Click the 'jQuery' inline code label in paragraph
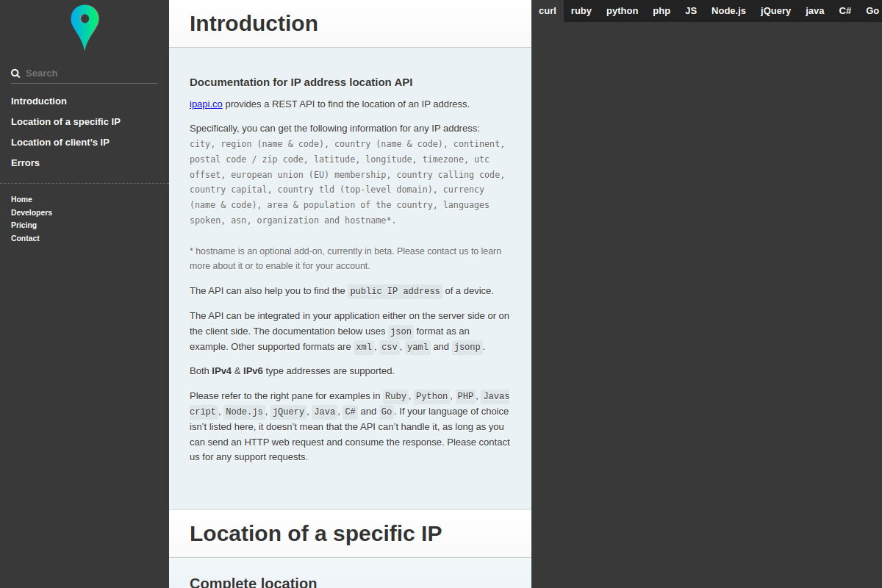This screenshot has height=588, width=882. (x=288, y=412)
